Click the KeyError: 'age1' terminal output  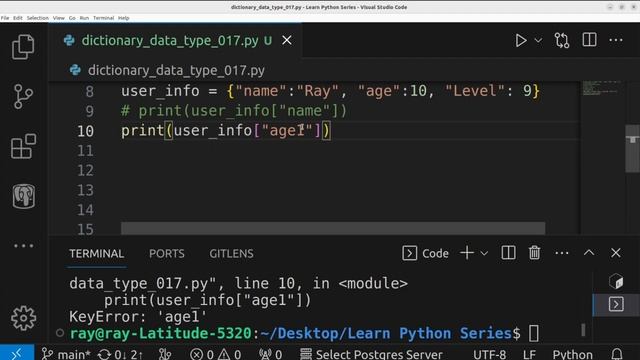point(138,317)
